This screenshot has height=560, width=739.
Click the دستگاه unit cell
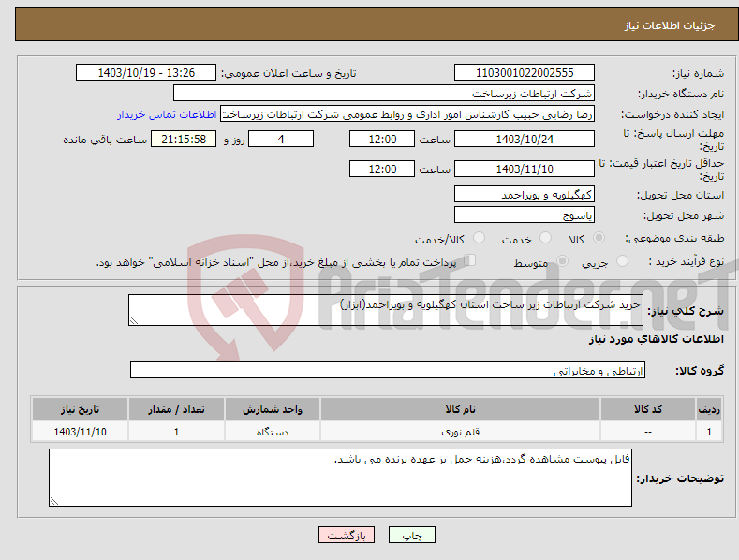coord(273,432)
